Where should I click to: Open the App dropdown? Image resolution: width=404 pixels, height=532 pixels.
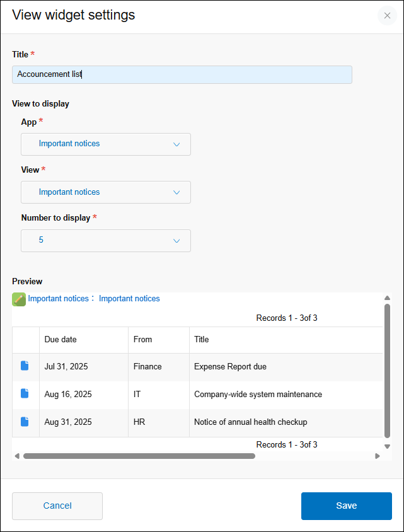(x=105, y=144)
